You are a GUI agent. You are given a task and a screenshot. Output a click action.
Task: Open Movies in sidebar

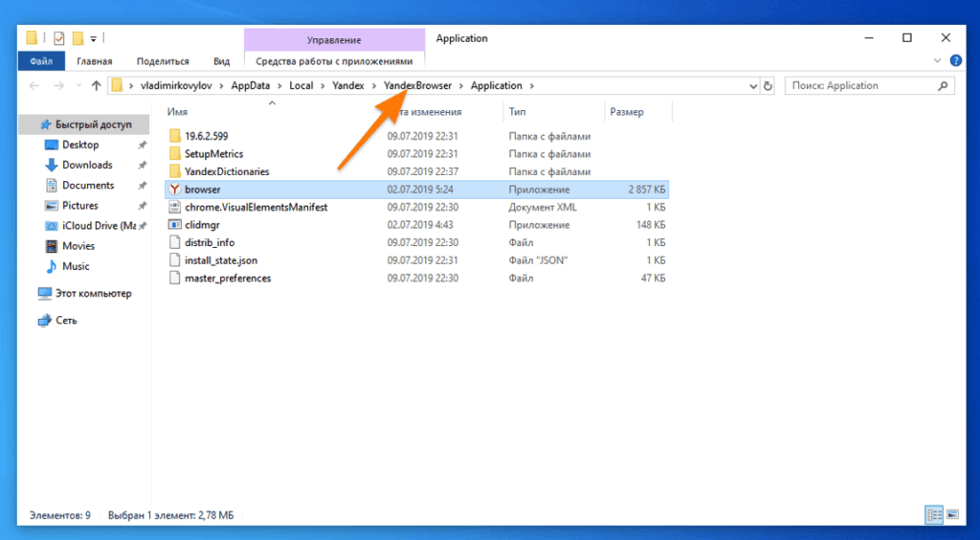(x=78, y=246)
